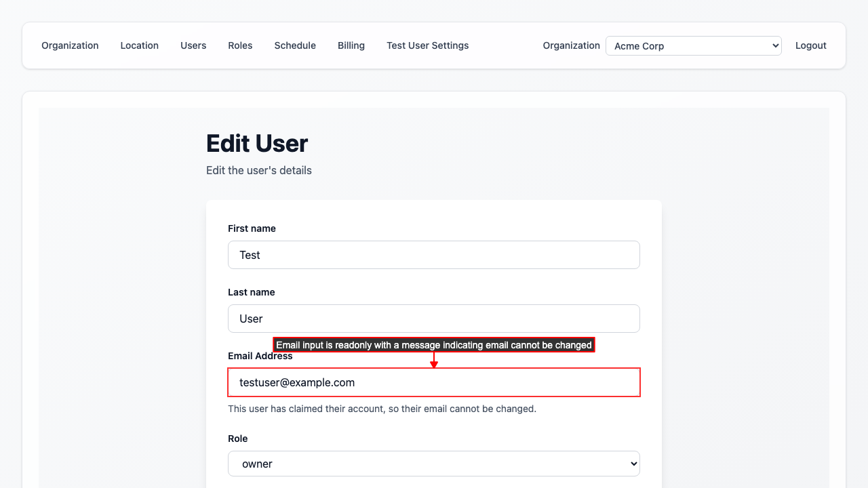The image size is (868, 488).
Task: Open the Users section
Action: [x=193, y=45]
